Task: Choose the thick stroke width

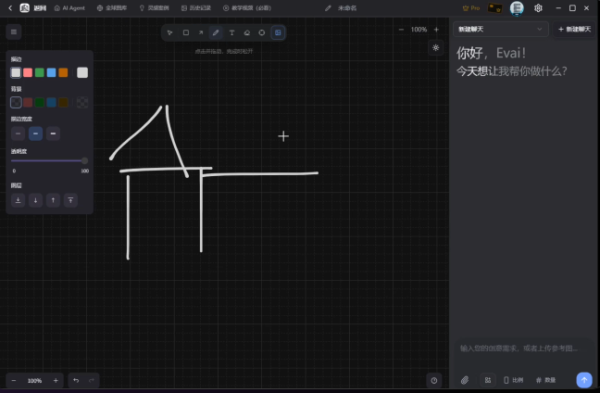Action: tap(53, 134)
